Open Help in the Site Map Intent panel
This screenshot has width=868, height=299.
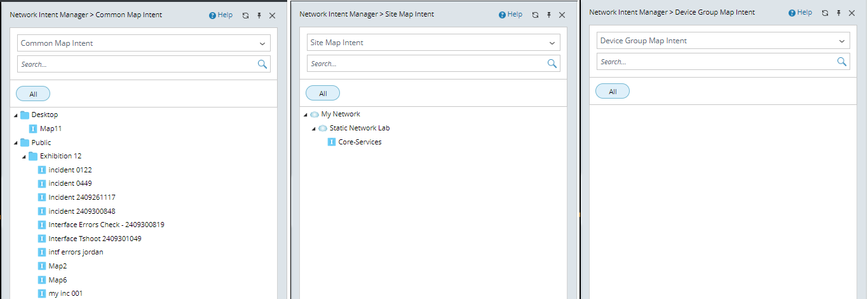tap(510, 15)
